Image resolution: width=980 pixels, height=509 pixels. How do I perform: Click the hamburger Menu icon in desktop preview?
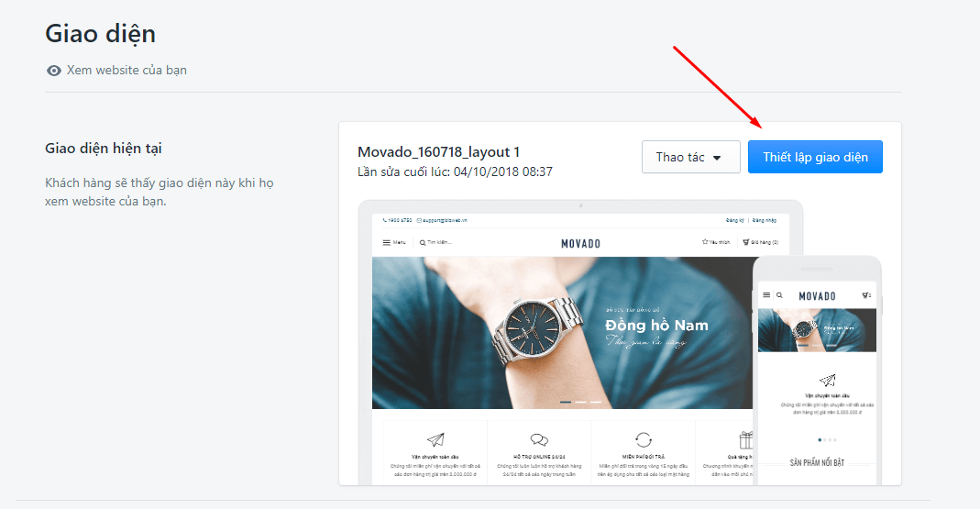[387, 243]
